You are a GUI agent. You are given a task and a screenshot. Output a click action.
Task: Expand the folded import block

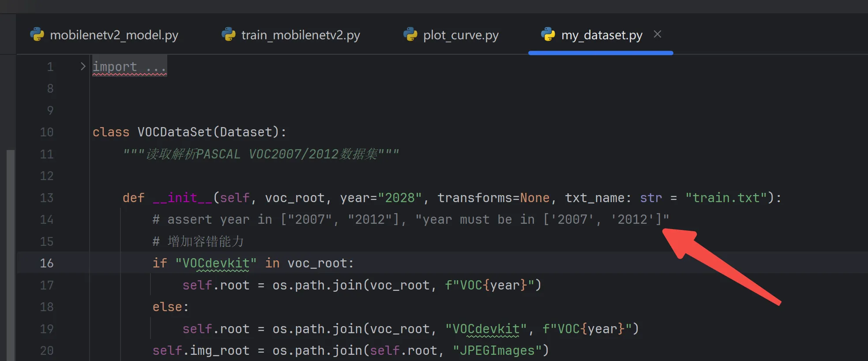point(83,67)
